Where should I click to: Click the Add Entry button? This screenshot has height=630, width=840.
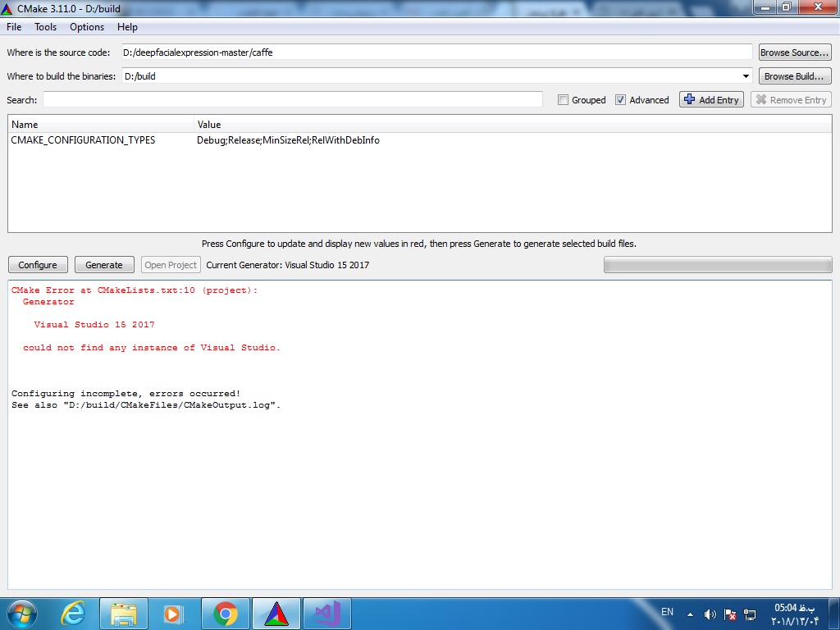click(711, 99)
